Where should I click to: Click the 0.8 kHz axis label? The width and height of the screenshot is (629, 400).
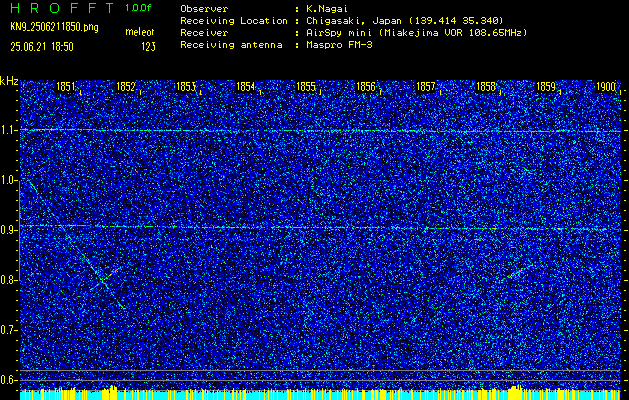coord(7,280)
